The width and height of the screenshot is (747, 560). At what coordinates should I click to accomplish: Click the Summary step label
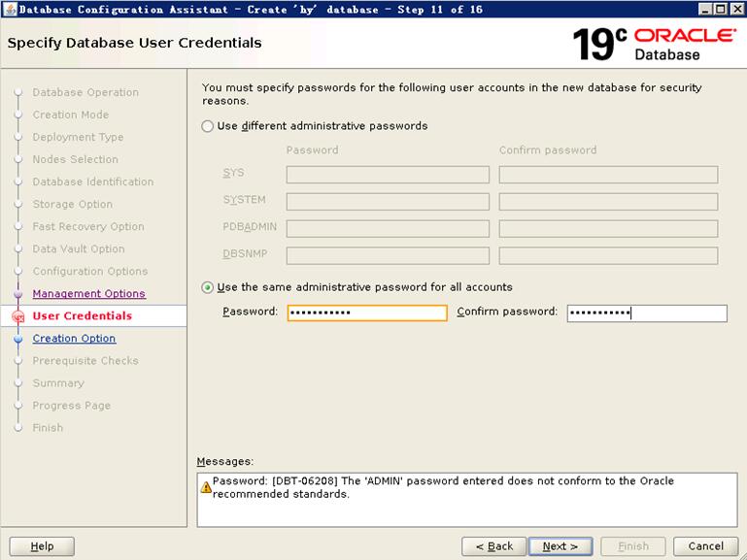(58, 383)
